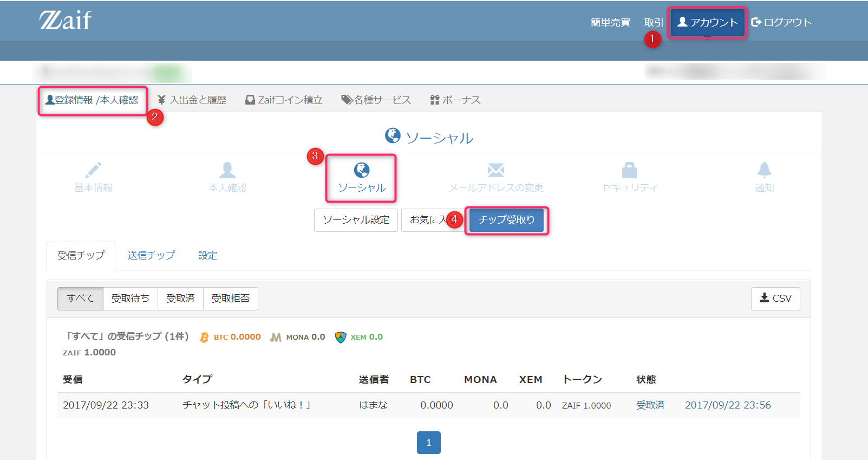Click 受取済 status in table row
This screenshot has width=868, height=460.
click(x=650, y=405)
